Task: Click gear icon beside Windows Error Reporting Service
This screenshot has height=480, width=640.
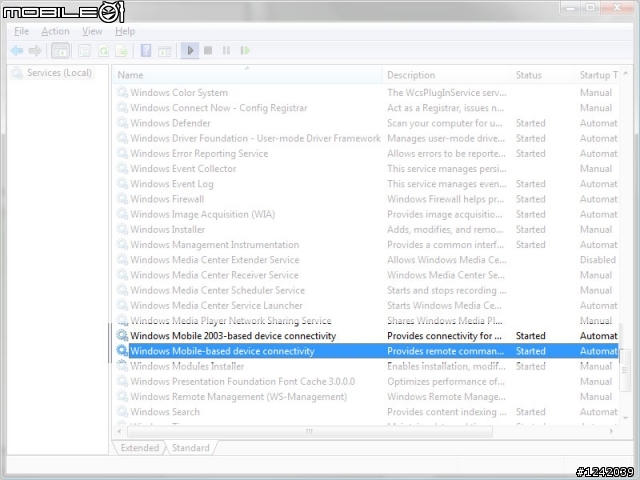Action: tap(122, 153)
